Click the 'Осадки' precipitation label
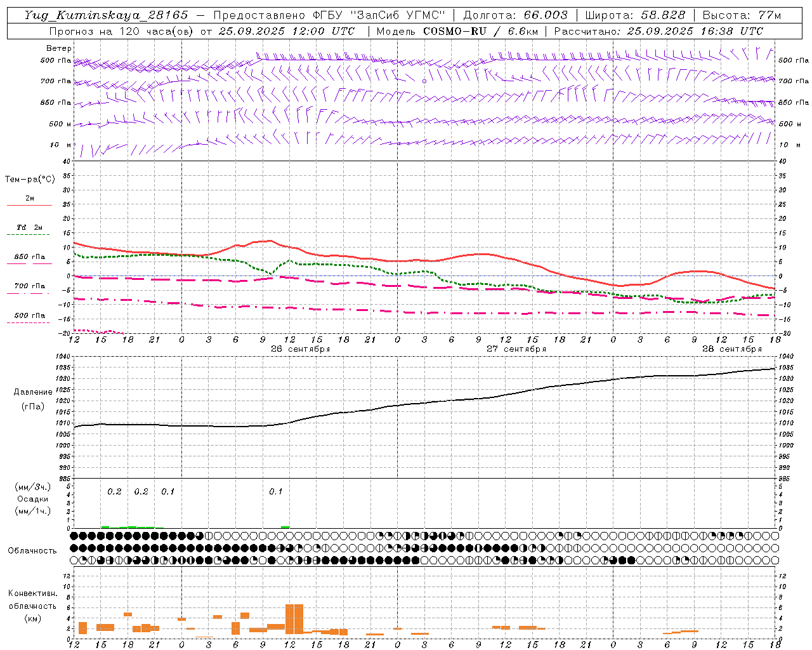 32,499
